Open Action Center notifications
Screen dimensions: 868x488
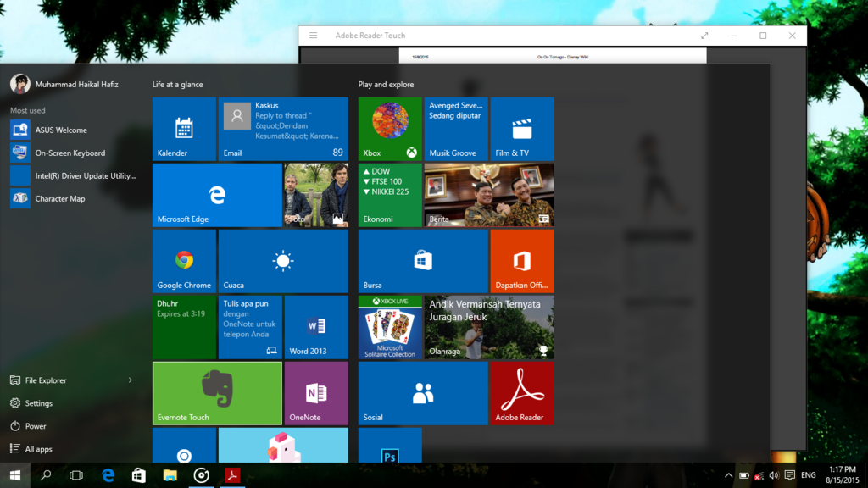click(790, 475)
